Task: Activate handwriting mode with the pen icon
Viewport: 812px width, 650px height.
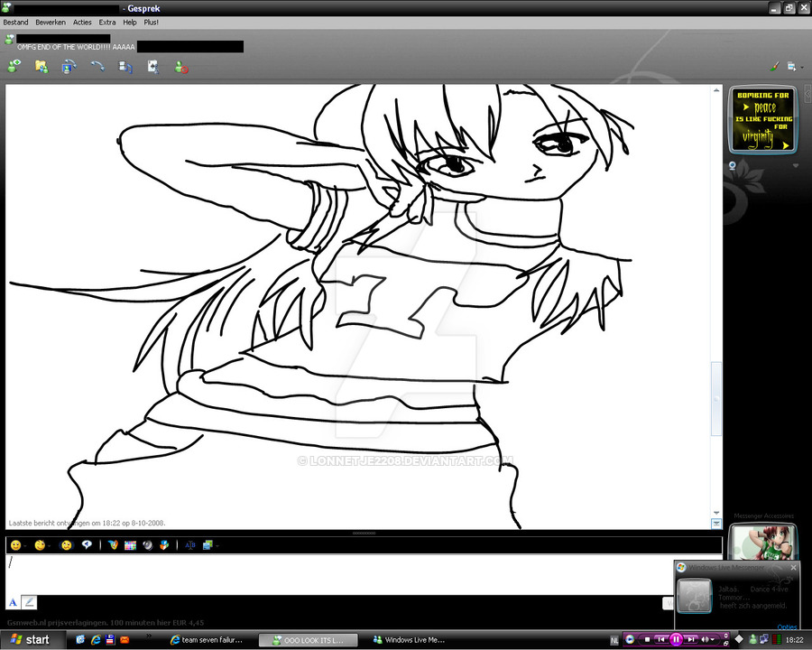Action: pyautogui.click(x=29, y=601)
